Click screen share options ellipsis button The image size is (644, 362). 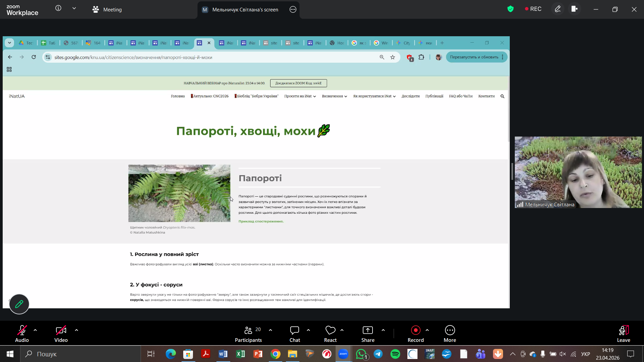[x=293, y=10]
